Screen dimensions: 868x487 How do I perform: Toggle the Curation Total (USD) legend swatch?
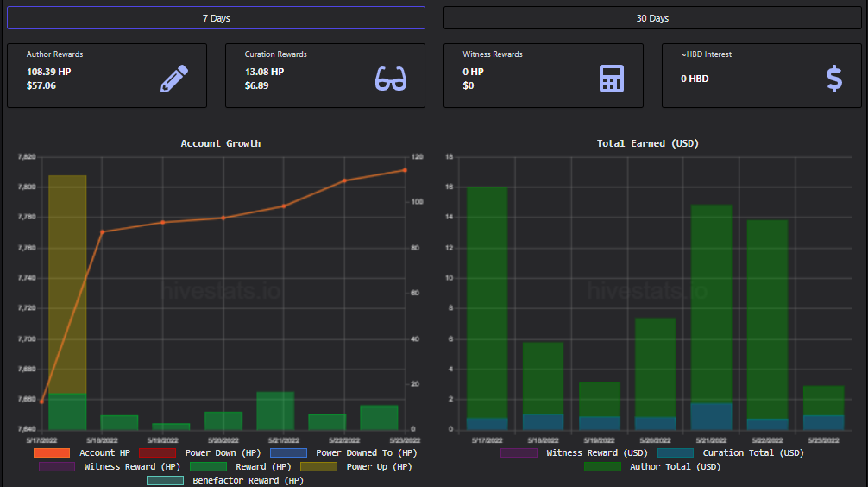click(676, 452)
